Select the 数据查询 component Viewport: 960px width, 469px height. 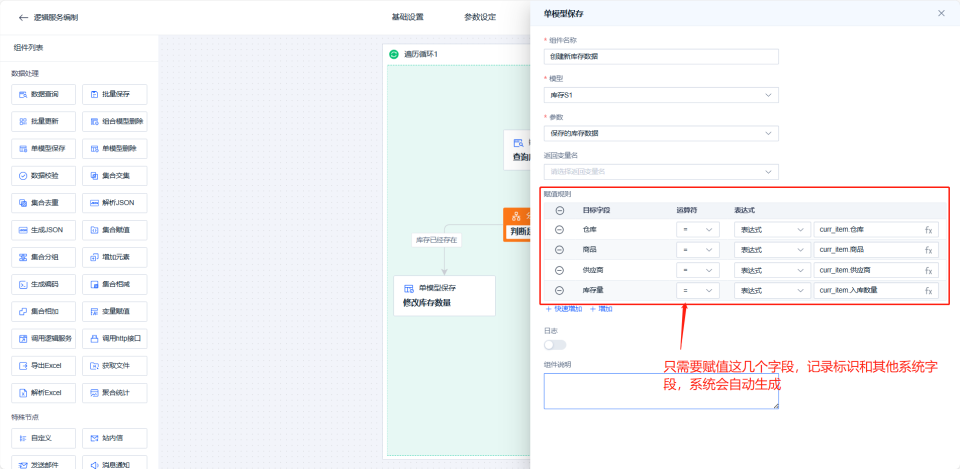43,94
